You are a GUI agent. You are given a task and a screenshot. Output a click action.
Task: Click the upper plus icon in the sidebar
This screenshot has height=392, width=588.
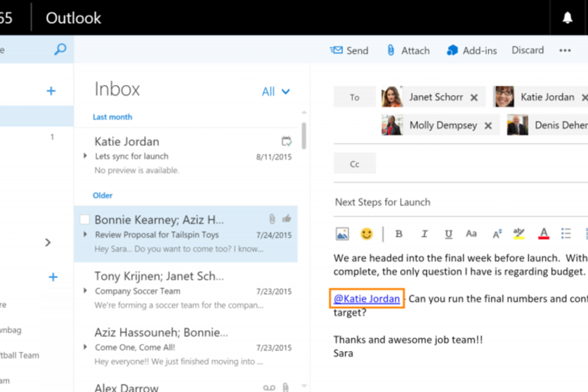point(51,91)
